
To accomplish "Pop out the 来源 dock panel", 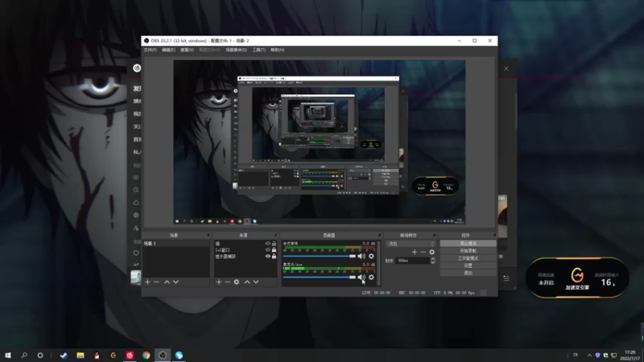I will coord(275,235).
